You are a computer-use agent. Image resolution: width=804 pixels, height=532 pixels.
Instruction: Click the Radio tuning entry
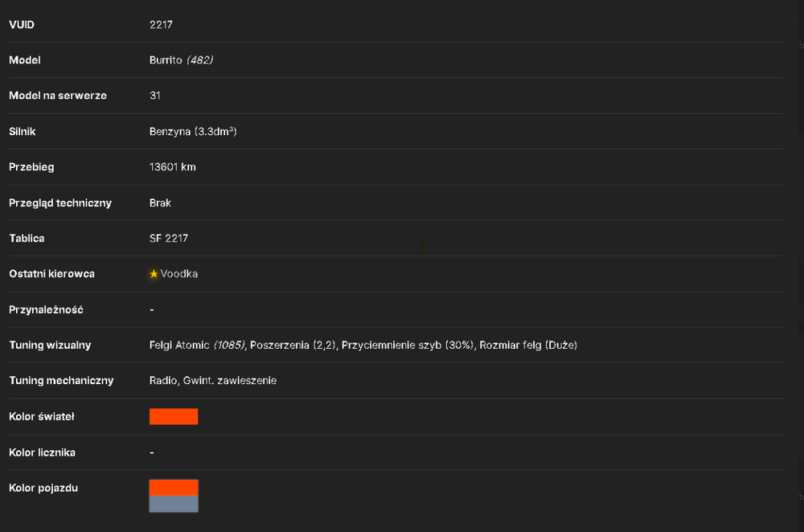(x=163, y=380)
